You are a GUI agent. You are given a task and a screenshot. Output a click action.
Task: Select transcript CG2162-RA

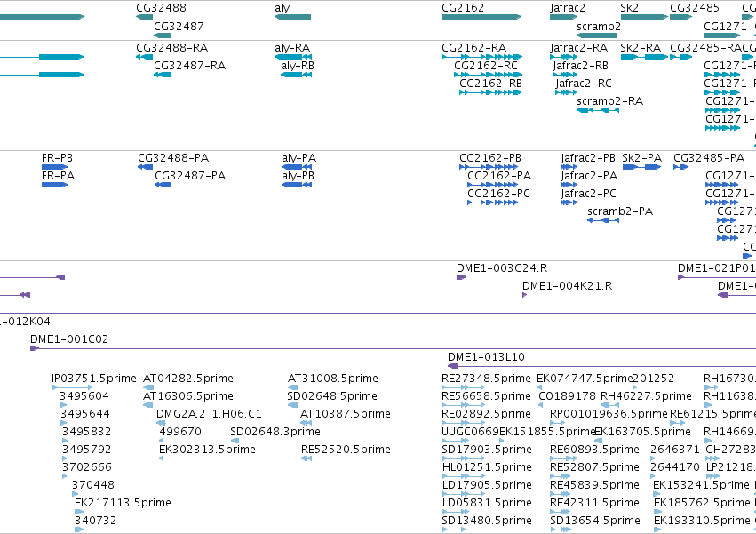[474, 48]
